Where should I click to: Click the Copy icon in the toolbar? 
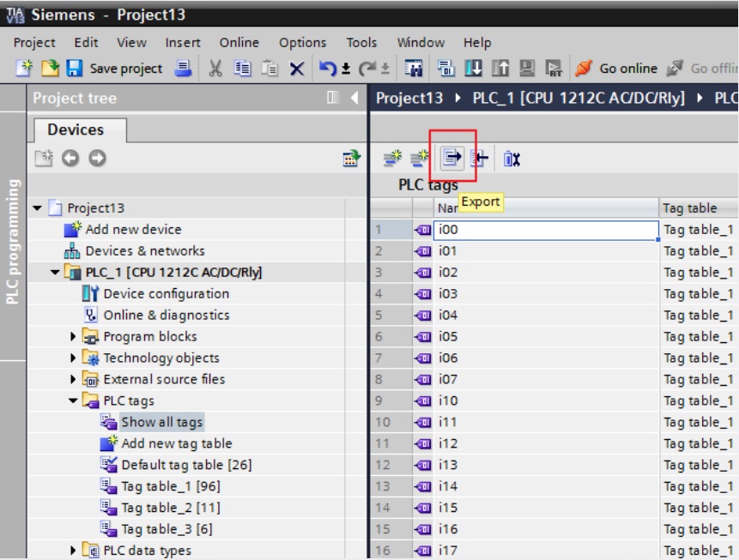tap(242, 69)
